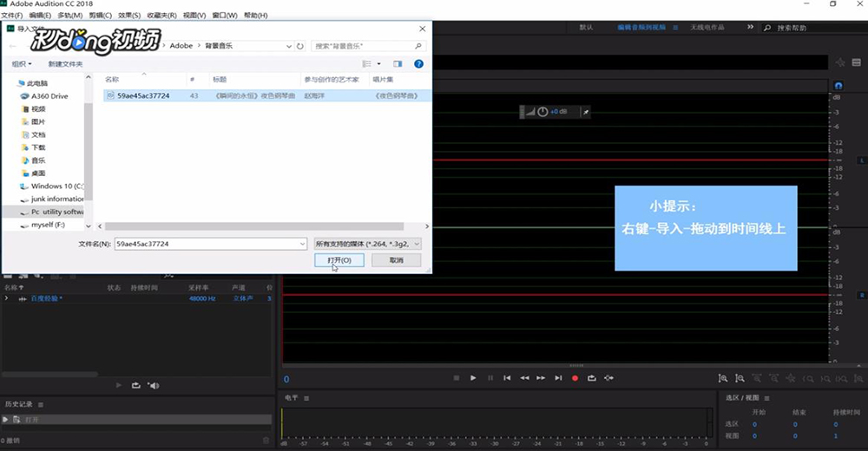Toggle skip selection in transport bar
868x451 pixels.
point(609,378)
